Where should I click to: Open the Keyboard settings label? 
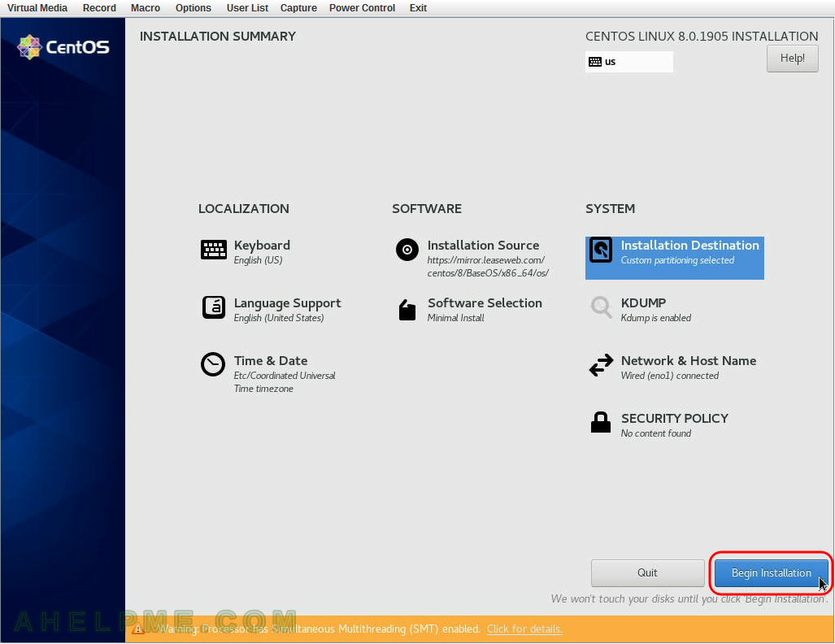[262, 245]
